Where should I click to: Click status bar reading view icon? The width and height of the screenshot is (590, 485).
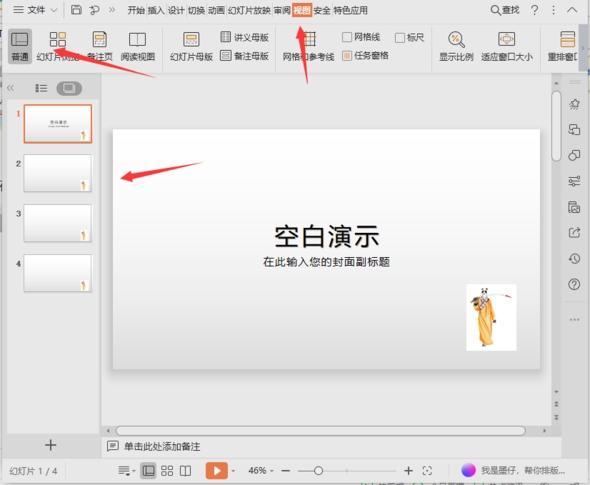click(x=186, y=471)
